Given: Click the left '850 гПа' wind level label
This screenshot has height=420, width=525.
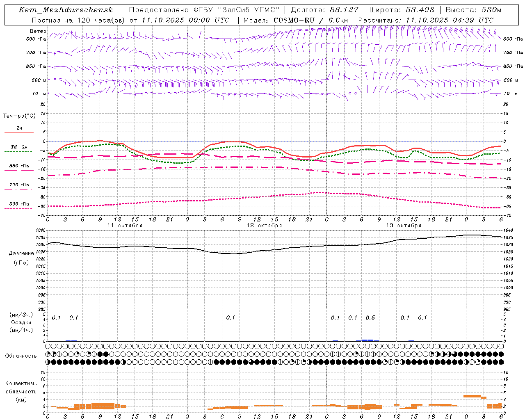Looking at the screenshot, I should point(36,66).
